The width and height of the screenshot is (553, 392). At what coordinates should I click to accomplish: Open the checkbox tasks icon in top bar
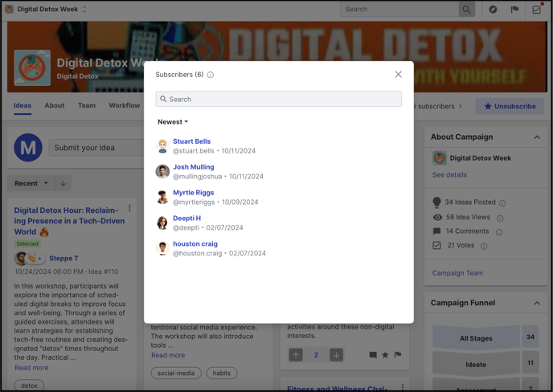(536, 10)
